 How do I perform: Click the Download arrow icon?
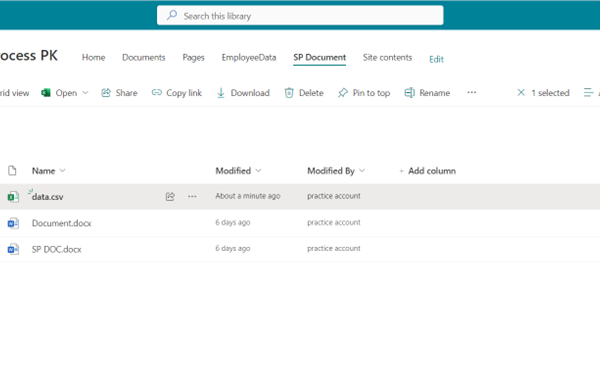(x=221, y=93)
